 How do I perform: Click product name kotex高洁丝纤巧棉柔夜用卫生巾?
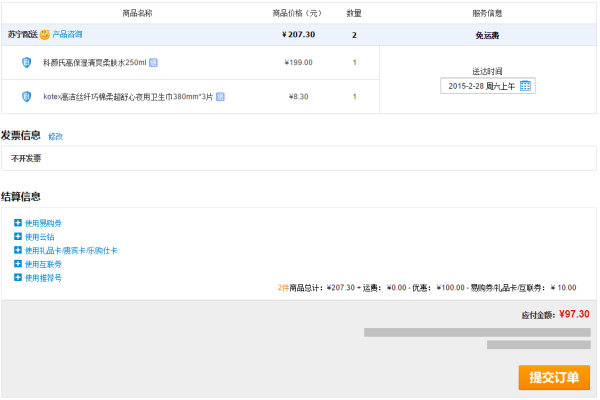[128, 97]
